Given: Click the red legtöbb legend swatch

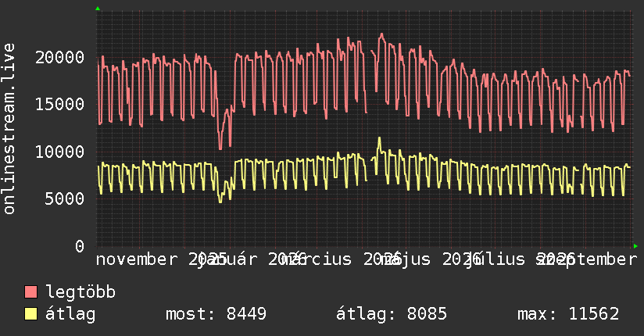Looking at the screenshot, I should 30,292.
